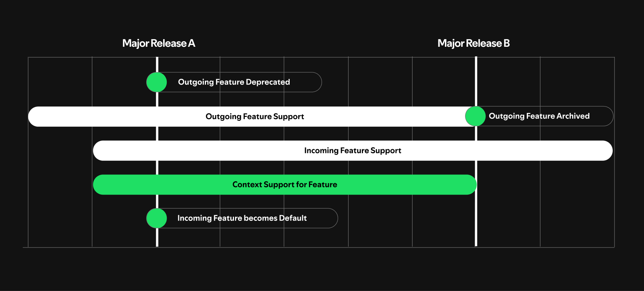The image size is (644, 291).
Task: Click the white Major Release A vertical line
Action: click(157, 237)
